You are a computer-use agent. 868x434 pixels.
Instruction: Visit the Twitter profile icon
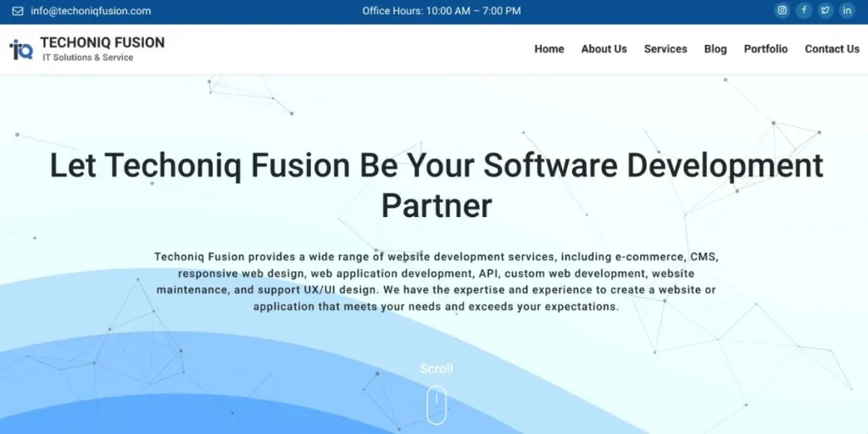(x=826, y=11)
